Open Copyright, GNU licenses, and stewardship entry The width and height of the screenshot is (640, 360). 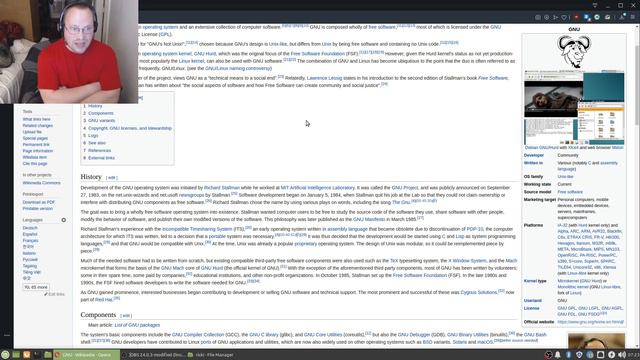(130, 128)
